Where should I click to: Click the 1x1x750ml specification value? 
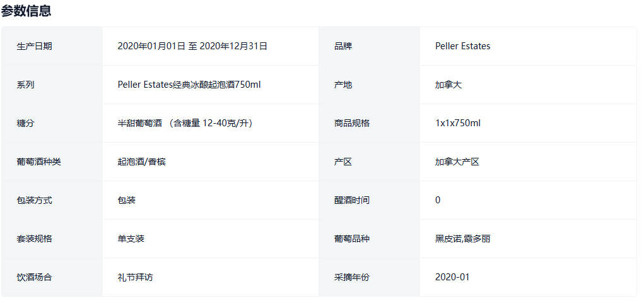coord(457,123)
